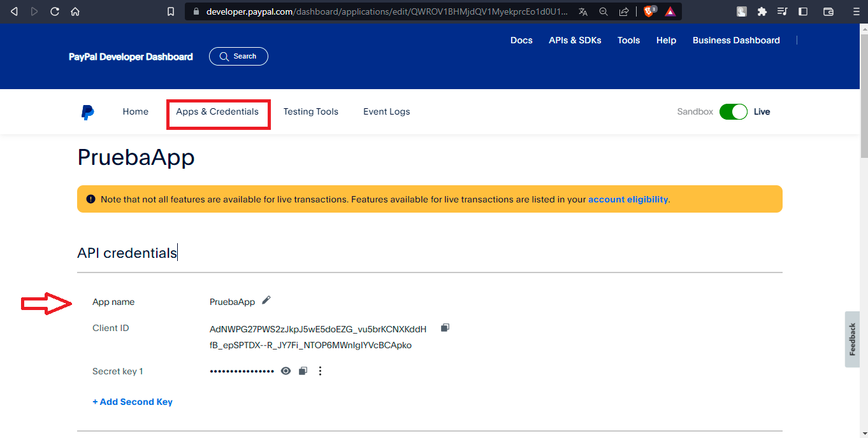This screenshot has height=438, width=868.
Task: Click the browser forward arrow
Action: pos(34,11)
